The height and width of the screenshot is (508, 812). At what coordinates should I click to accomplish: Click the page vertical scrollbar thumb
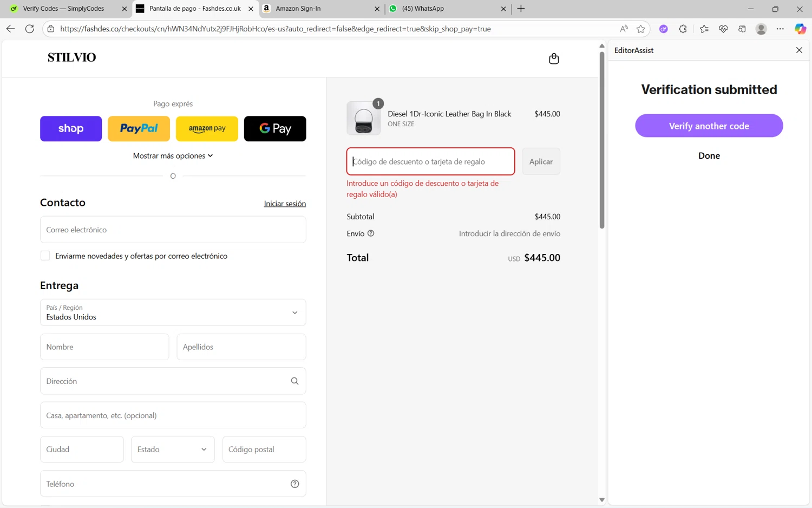601,140
